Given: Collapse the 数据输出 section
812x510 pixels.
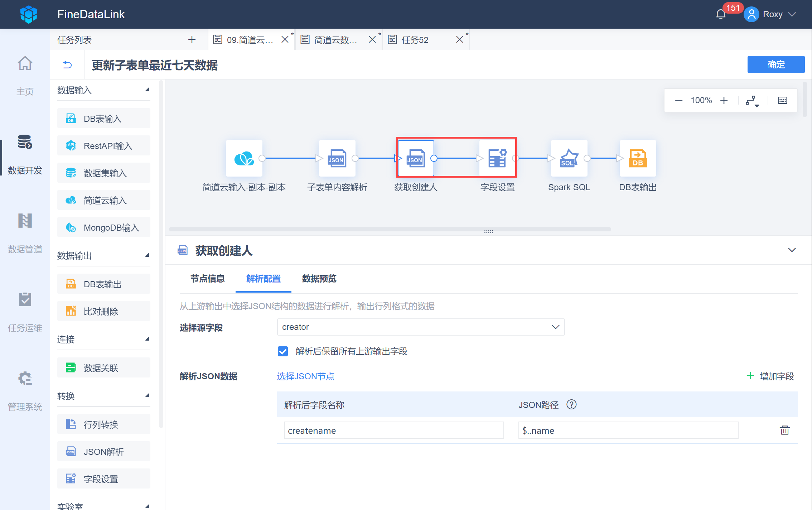Looking at the screenshot, I should [x=147, y=255].
